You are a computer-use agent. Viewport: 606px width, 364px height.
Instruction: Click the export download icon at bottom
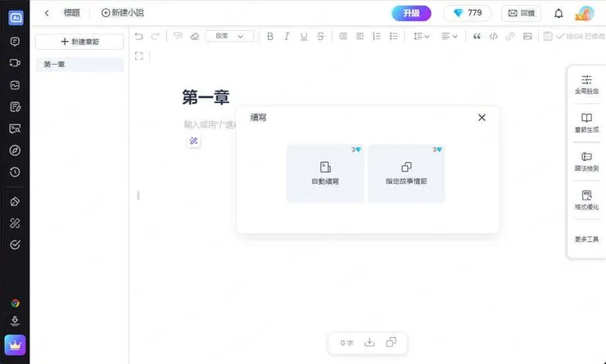point(369,343)
